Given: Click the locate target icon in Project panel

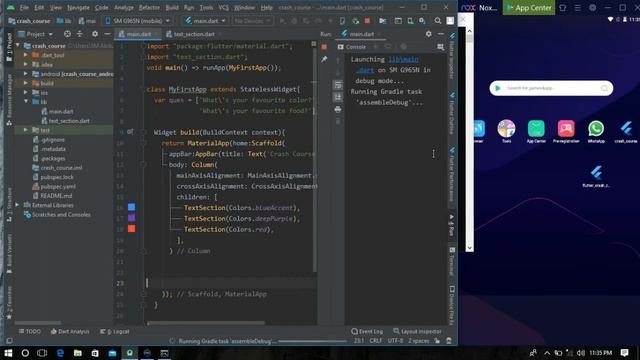Looking at the screenshot, I should coord(67,34).
